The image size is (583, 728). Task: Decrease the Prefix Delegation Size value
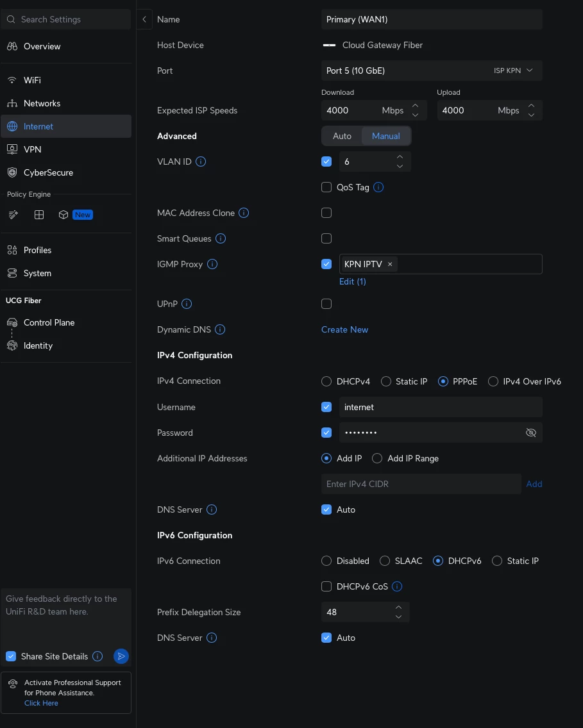coord(398,616)
